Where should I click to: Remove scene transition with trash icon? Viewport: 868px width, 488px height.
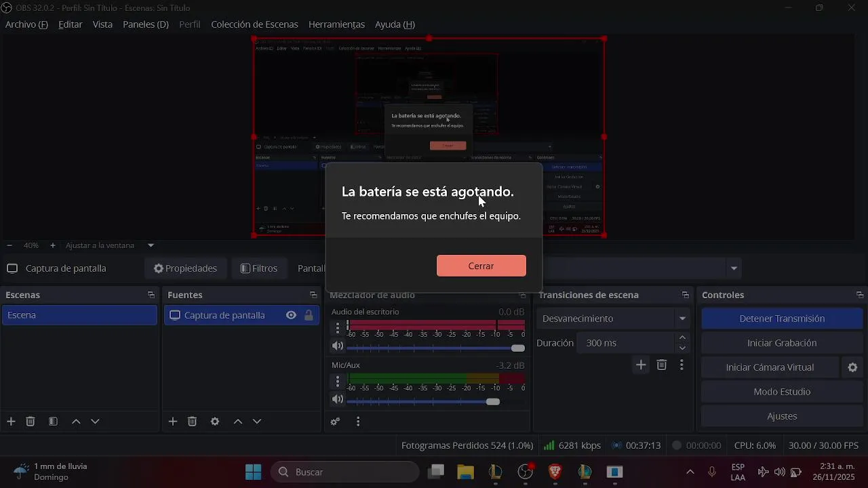click(x=662, y=365)
